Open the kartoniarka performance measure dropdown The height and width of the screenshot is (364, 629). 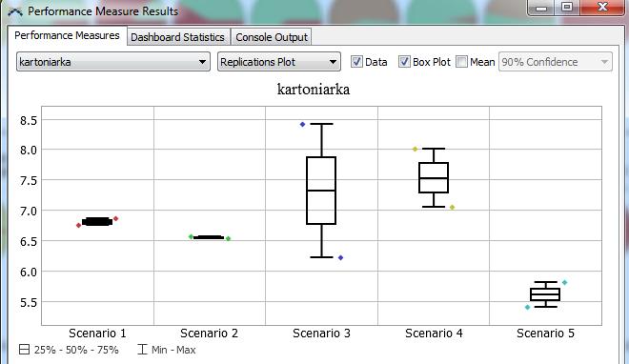(x=113, y=62)
